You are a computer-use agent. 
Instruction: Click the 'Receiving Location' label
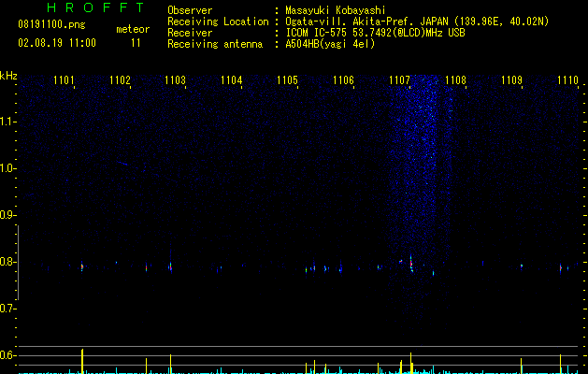click(x=218, y=22)
